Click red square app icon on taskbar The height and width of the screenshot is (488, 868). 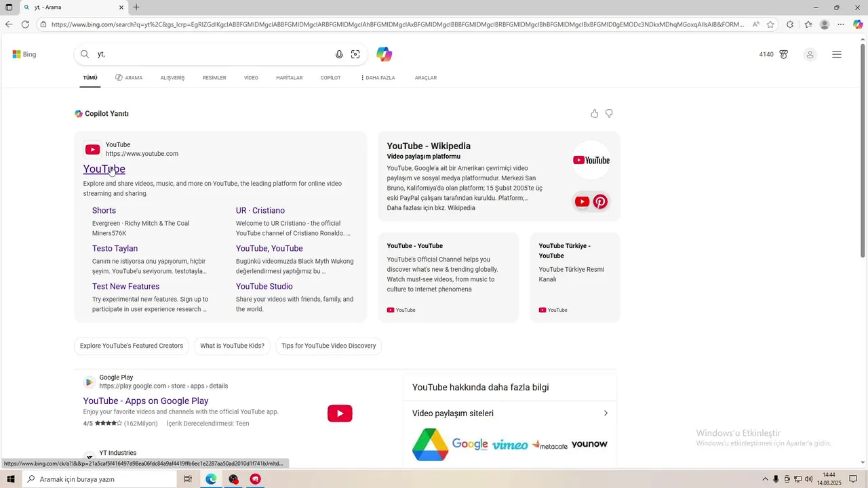tap(255, 479)
